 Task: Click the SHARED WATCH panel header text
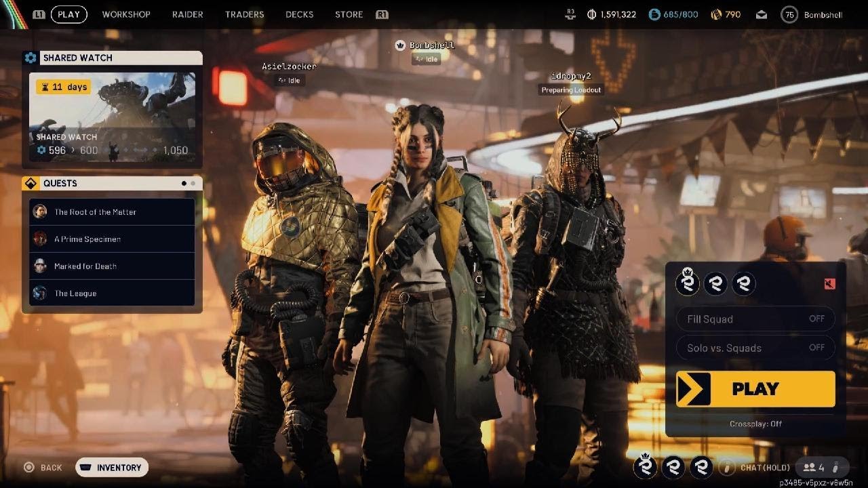coord(78,58)
